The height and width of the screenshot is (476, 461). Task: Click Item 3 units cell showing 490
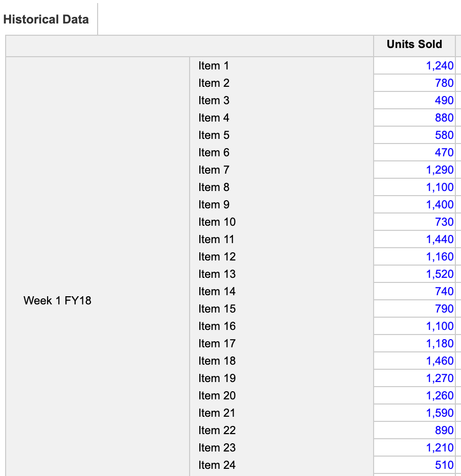pyautogui.click(x=414, y=100)
